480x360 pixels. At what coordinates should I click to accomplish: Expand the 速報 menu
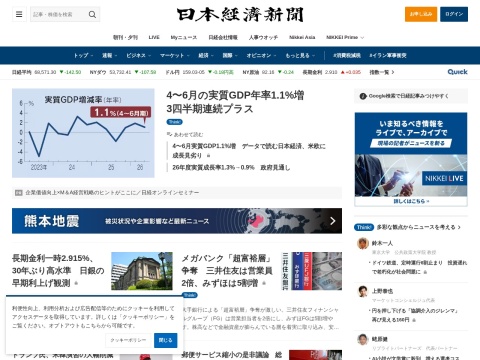(109, 55)
